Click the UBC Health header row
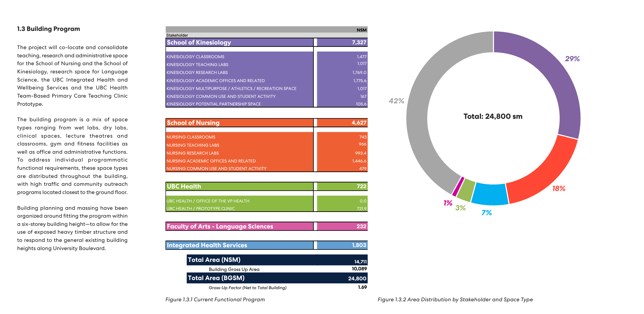Screen dimensions: 644x314 point(266,186)
